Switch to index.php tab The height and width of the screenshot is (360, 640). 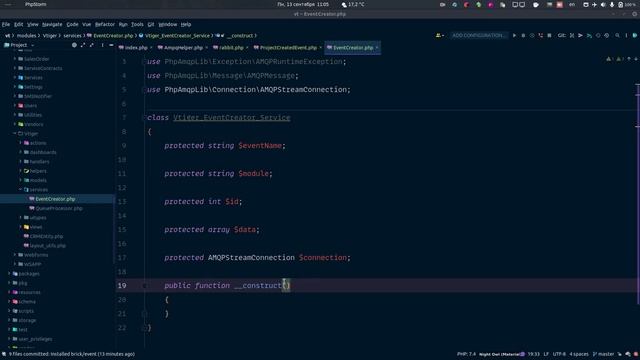point(136,48)
